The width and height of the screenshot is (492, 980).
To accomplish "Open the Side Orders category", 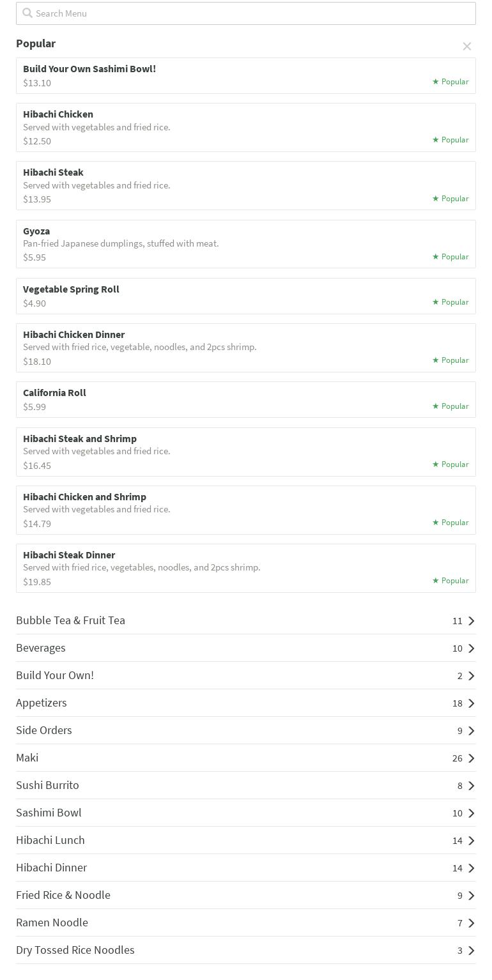I will (44, 730).
